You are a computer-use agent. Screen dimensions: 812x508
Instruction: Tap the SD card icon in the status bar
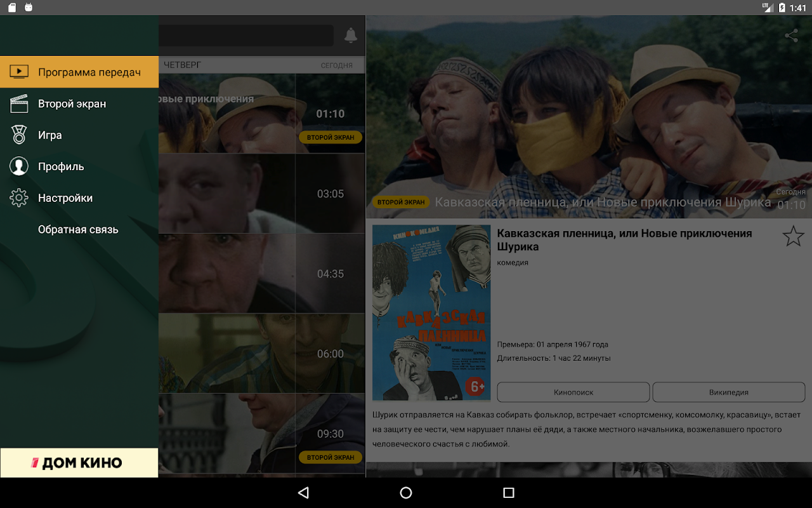click(11, 8)
